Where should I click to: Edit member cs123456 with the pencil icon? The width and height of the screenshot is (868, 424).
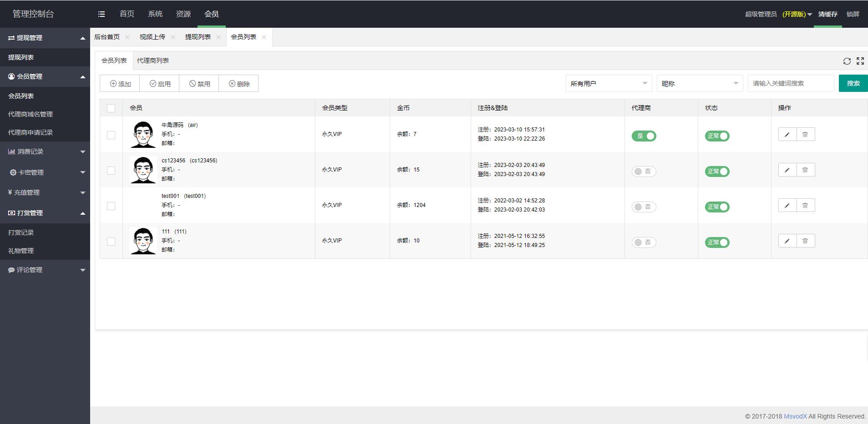point(787,170)
